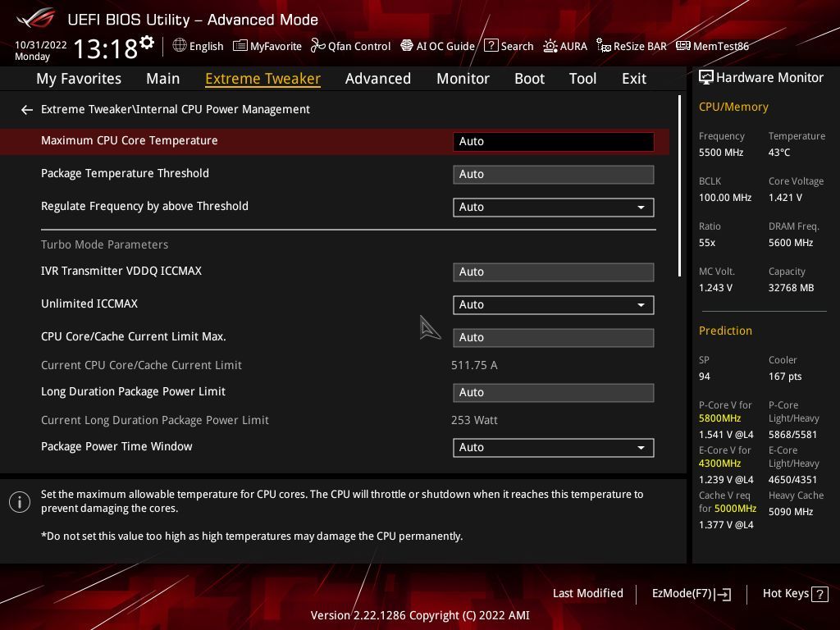Open the Monitor tab
Screen dimensions: 840x630
coord(463,79)
